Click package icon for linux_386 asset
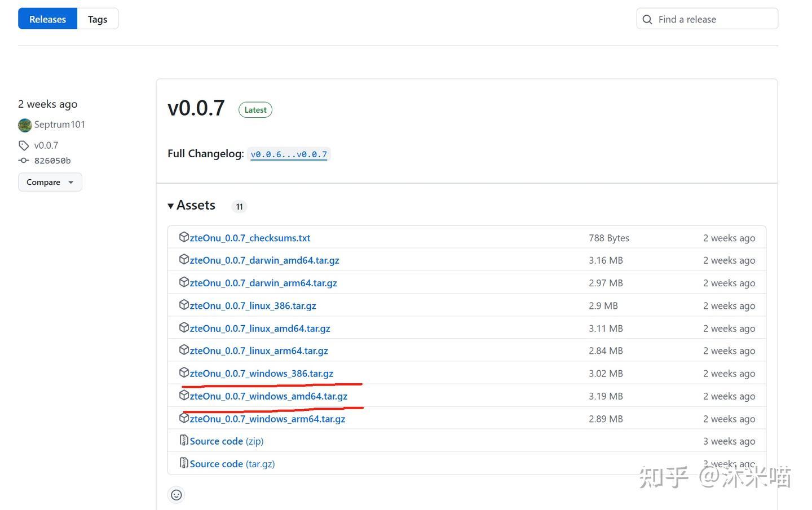The width and height of the screenshot is (812, 510). click(x=184, y=305)
